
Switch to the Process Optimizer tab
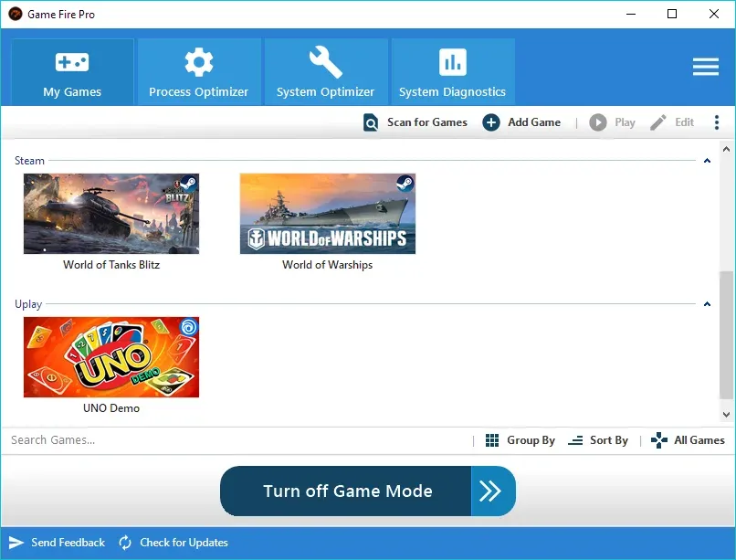pyautogui.click(x=199, y=72)
